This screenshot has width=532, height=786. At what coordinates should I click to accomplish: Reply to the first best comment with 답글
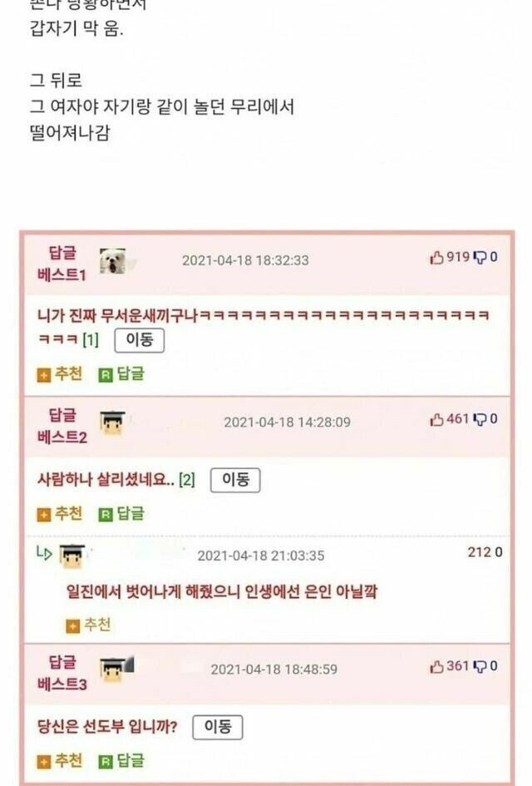point(121,374)
